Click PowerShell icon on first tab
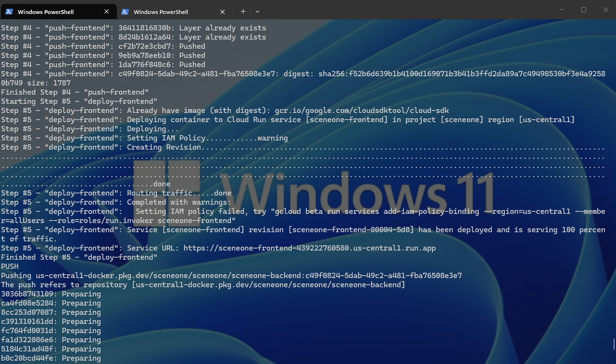The width and height of the screenshot is (616, 364). [9, 12]
